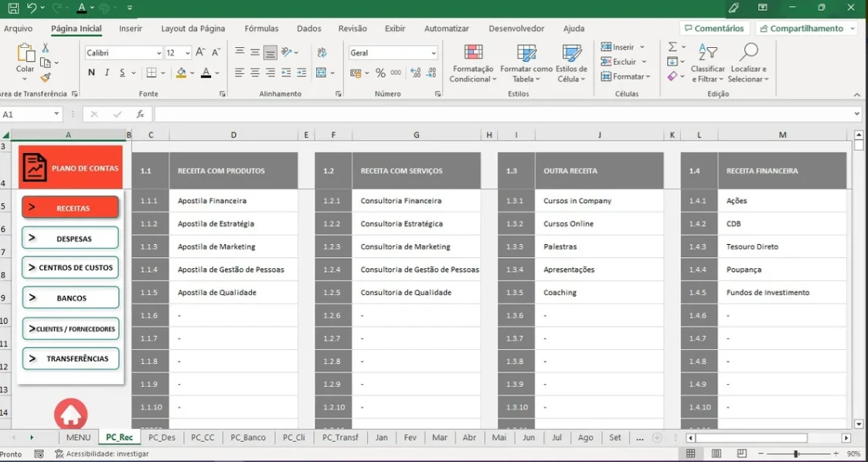Viewport: 868px width, 462px height.
Task: Click the red home icon on sheet
Action: click(70, 415)
